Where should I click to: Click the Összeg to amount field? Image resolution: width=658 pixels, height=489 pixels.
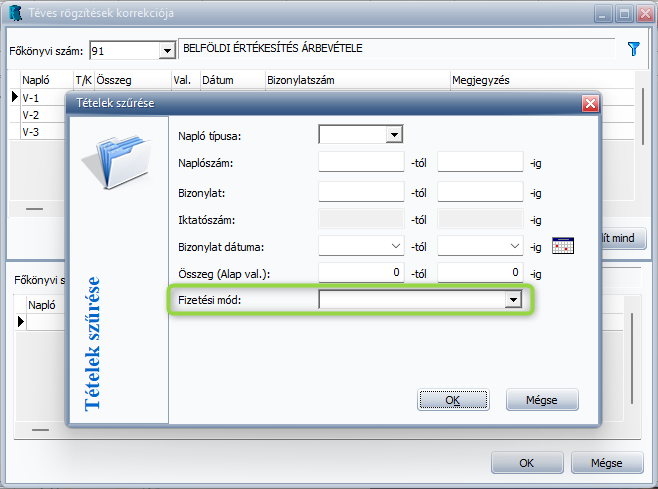(480, 273)
